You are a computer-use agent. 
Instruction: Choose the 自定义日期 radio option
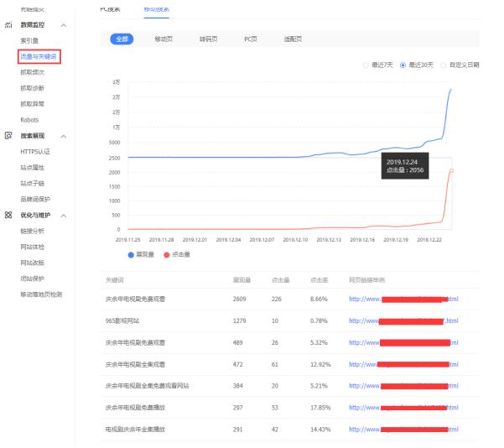coord(444,65)
